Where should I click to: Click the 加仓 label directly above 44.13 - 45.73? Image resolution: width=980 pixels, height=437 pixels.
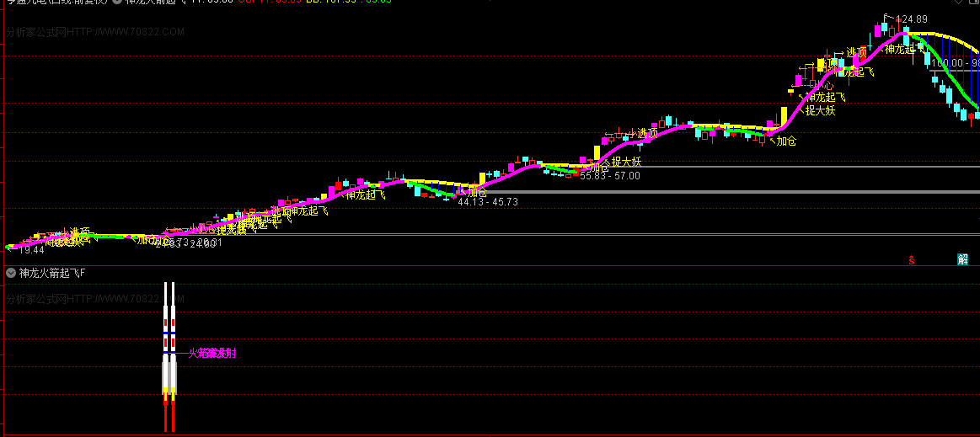click(x=477, y=192)
